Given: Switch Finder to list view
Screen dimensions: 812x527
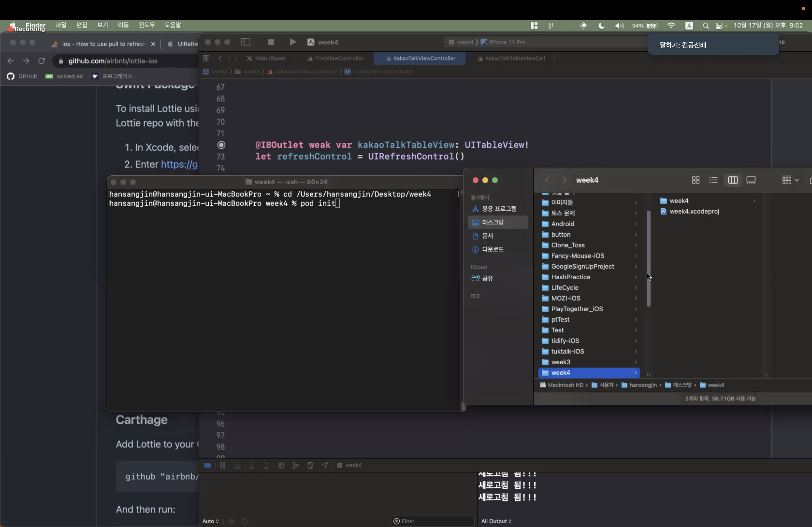Looking at the screenshot, I should click(x=713, y=180).
